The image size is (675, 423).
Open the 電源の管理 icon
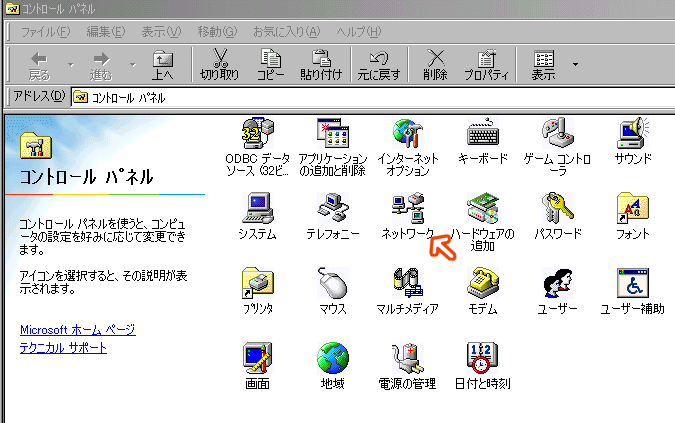407,358
